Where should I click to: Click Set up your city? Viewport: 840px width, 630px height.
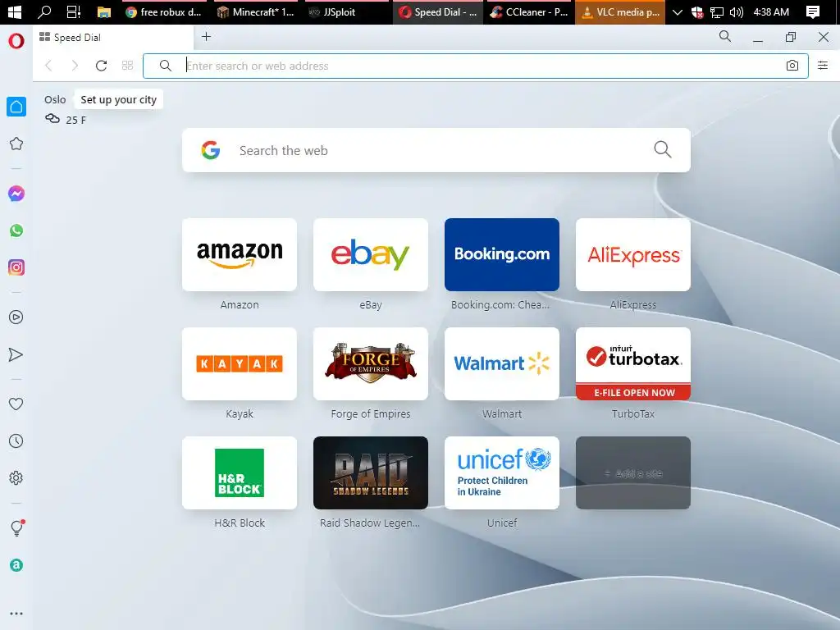tap(118, 99)
